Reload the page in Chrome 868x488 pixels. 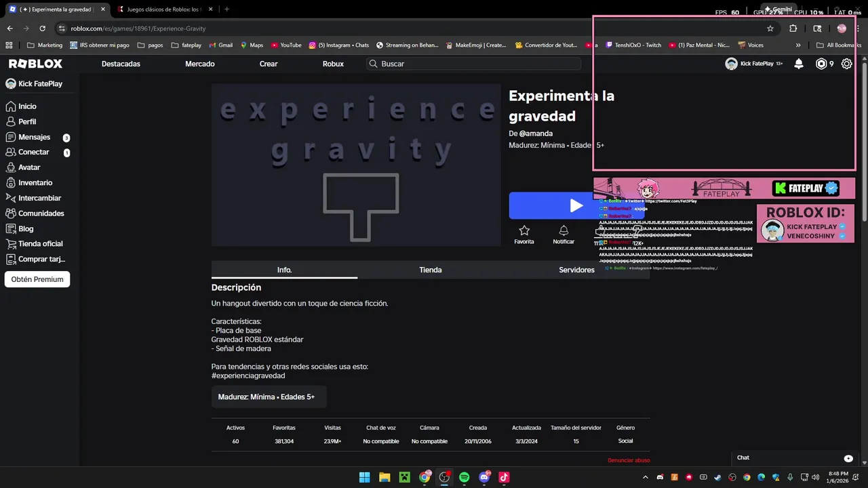click(x=42, y=28)
